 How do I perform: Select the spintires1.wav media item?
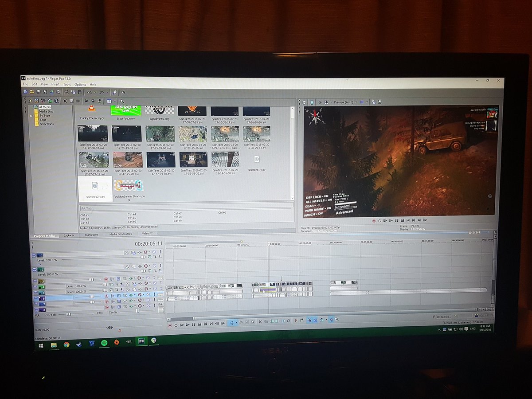click(x=257, y=162)
